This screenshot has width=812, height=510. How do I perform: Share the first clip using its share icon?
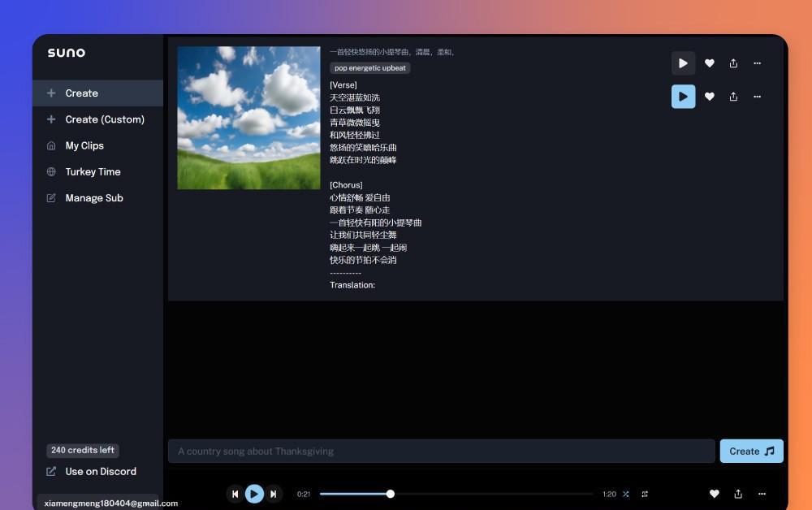click(x=733, y=63)
